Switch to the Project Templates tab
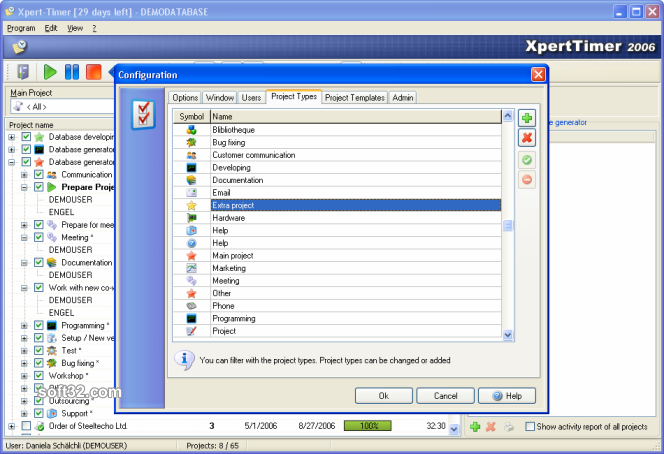 [x=355, y=98]
